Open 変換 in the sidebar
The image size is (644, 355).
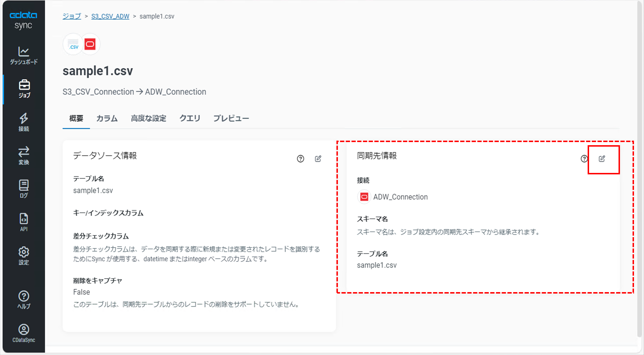(24, 156)
